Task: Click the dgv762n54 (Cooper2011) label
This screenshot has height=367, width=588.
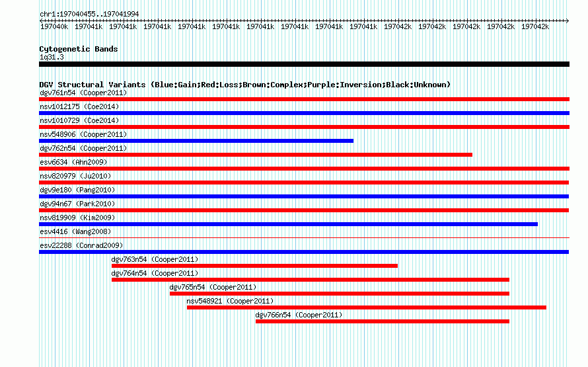Action: click(83, 148)
